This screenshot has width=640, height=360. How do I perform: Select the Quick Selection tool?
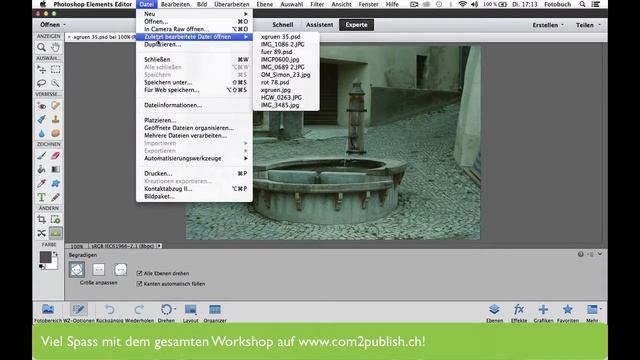[x=56, y=83]
